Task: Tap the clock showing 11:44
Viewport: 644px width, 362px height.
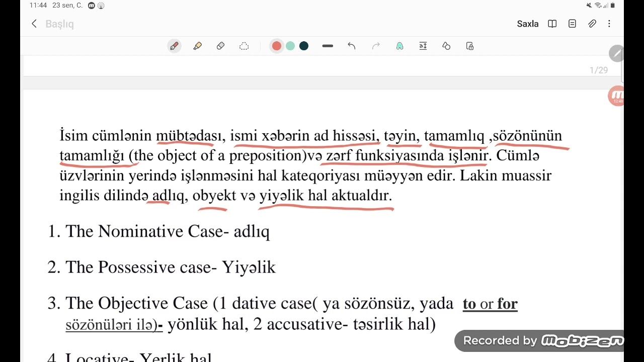Action: (x=38, y=6)
